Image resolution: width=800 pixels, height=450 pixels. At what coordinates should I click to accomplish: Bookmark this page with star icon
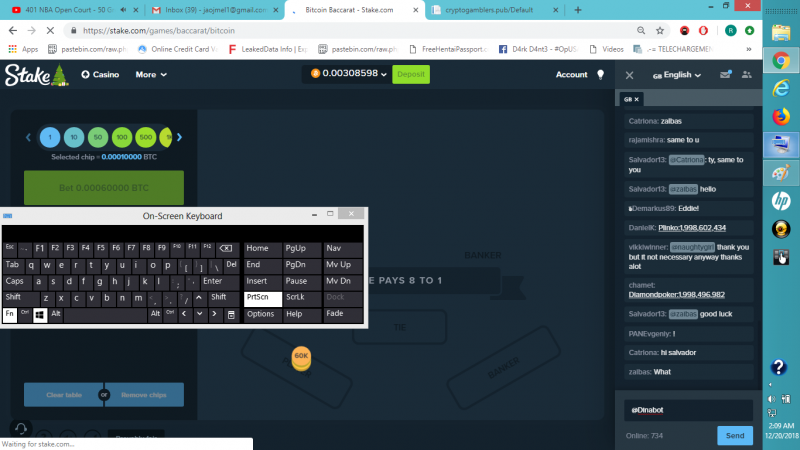click(660, 31)
